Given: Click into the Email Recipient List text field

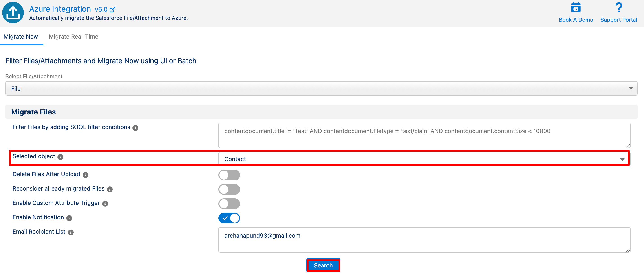Looking at the screenshot, I should pos(424,239).
